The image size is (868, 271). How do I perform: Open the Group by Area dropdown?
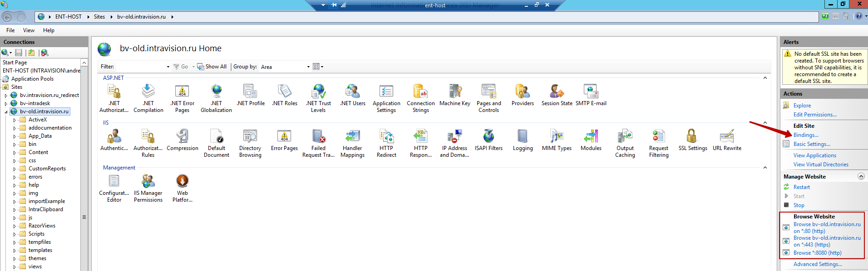(x=285, y=67)
